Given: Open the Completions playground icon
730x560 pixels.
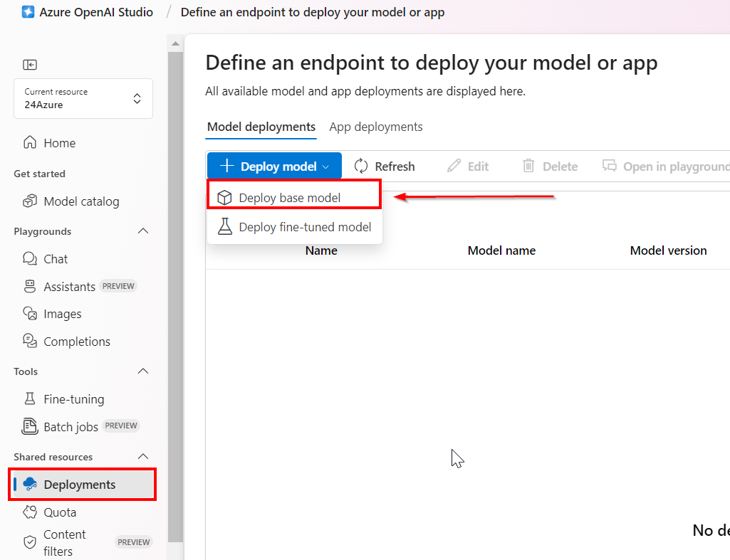Looking at the screenshot, I should pyautogui.click(x=30, y=342).
